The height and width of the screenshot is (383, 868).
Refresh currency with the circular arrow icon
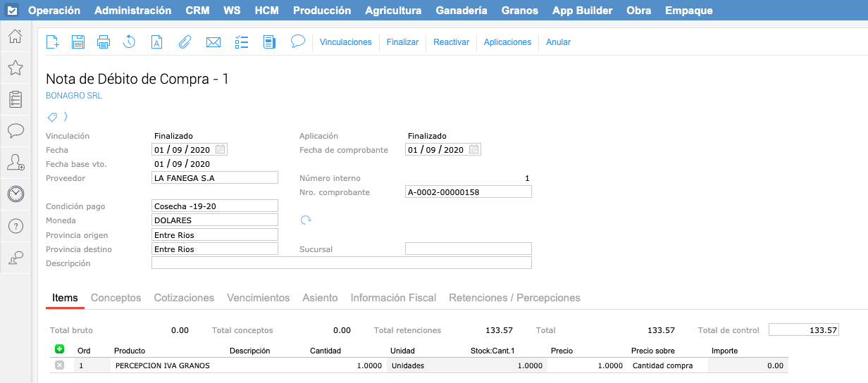[x=306, y=220]
